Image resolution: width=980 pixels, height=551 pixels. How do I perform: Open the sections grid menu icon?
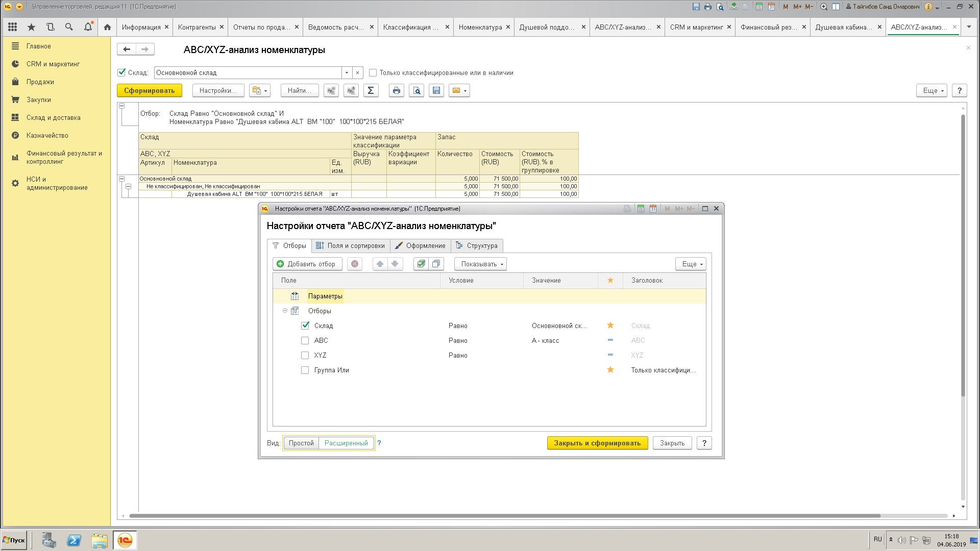point(13,27)
